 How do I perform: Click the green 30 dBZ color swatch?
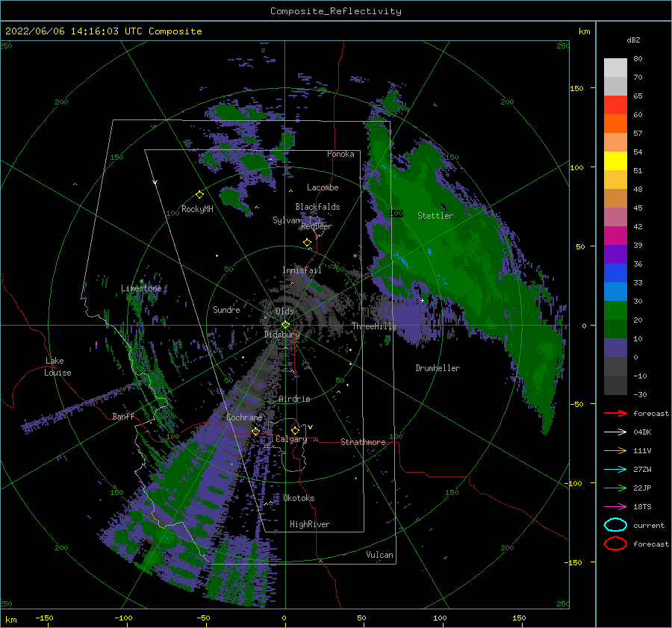615,311
